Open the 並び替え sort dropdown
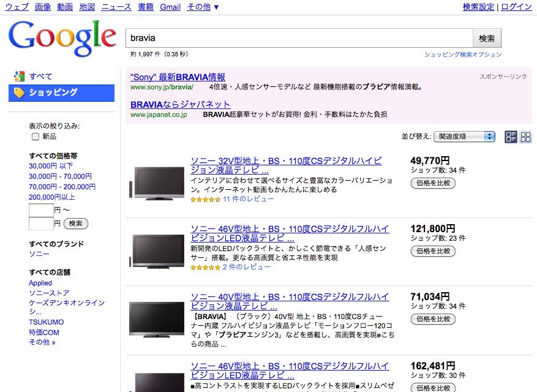Viewport: 537px width, 392px height. [x=464, y=137]
